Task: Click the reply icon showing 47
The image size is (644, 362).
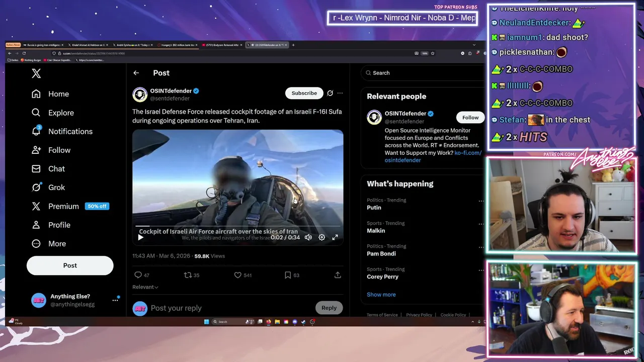Action: click(138, 275)
